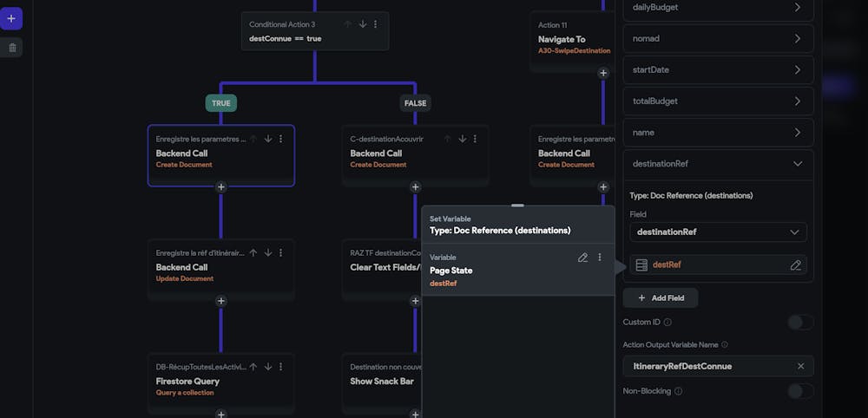Select the Show Snack Bar action card
Image resolution: width=868 pixels, height=418 pixels.
point(382,383)
